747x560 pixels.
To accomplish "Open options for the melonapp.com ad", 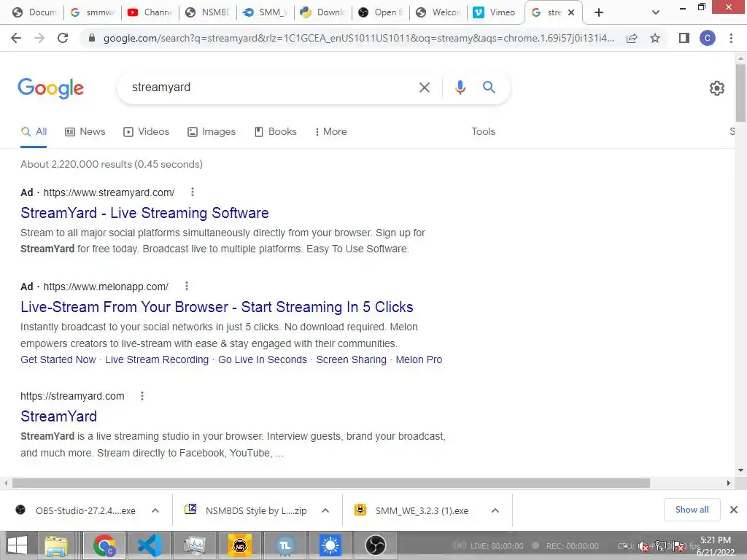I will coord(187,286).
